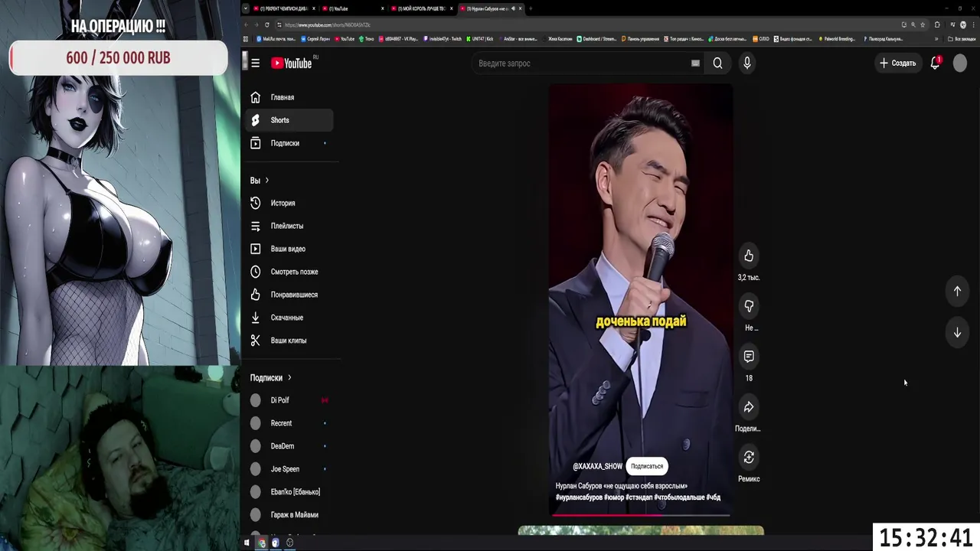The image size is (980, 551).
Task: Open Ваши клипы in the sidebar
Action: pyautogui.click(x=289, y=341)
